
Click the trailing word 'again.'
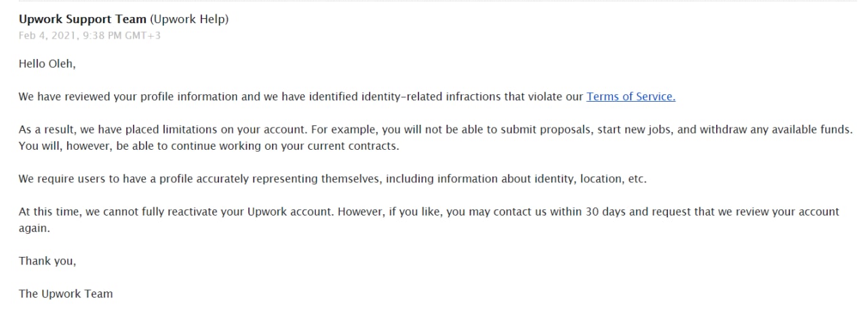34,228
